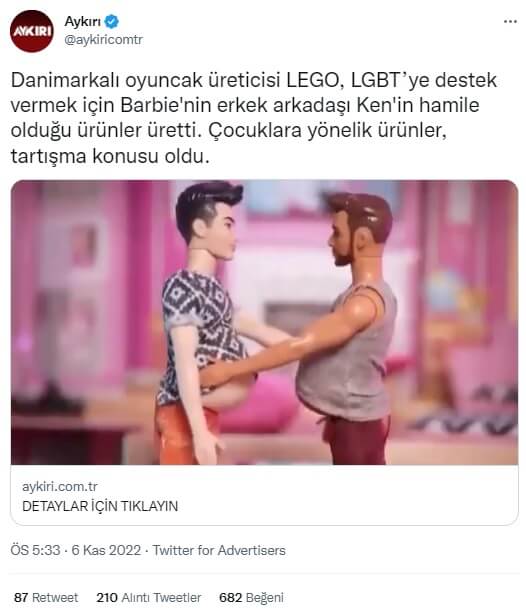Open the @aykiricomtr handle
The height and width of the screenshot is (614, 526).
pos(103,40)
